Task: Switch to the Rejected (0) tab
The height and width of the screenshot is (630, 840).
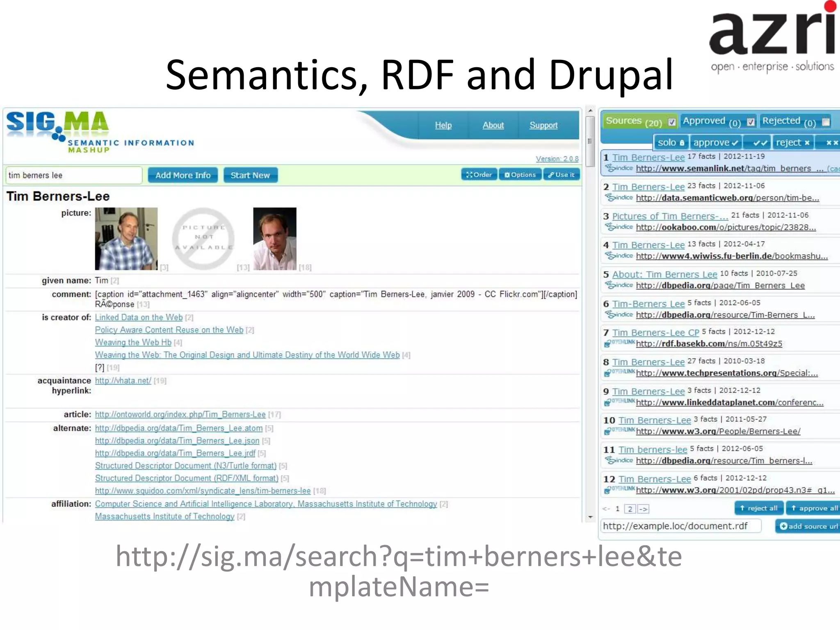Action: coord(796,121)
